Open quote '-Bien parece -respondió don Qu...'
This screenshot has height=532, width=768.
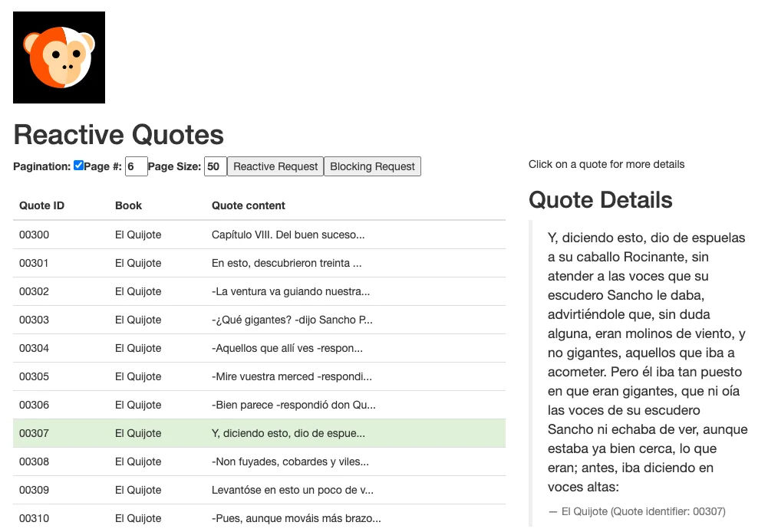pos(293,406)
